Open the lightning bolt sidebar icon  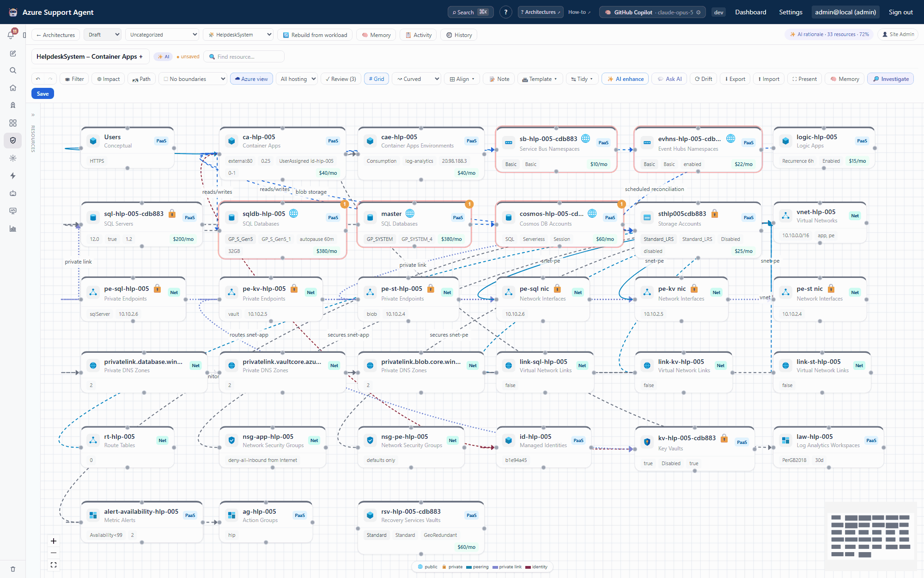point(13,176)
